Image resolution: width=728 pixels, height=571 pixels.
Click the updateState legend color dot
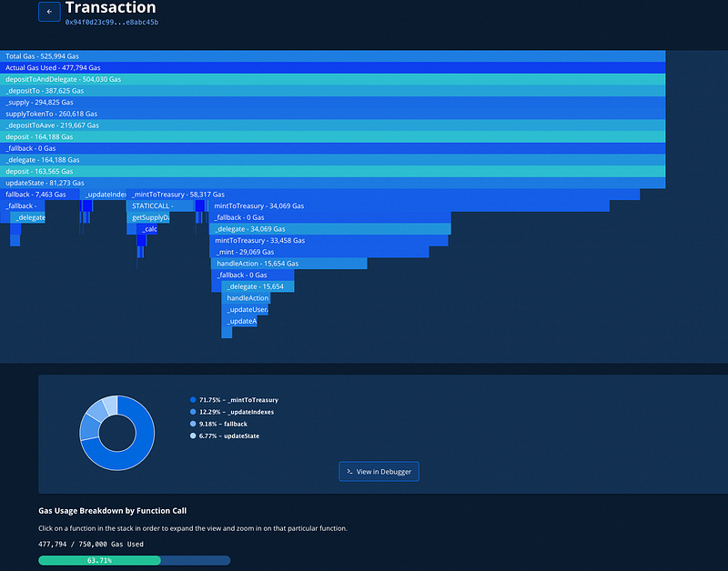(x=193, y=436)
